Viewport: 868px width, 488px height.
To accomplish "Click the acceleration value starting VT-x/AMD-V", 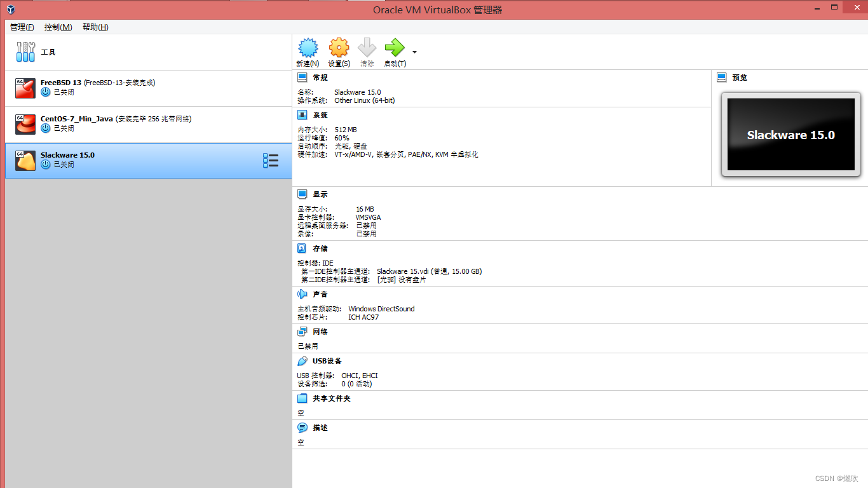I will 406,154.
